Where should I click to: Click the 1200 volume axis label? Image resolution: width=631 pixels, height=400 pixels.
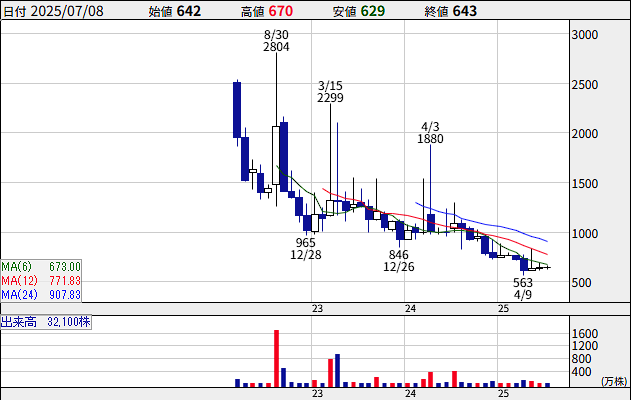(585, 346)
